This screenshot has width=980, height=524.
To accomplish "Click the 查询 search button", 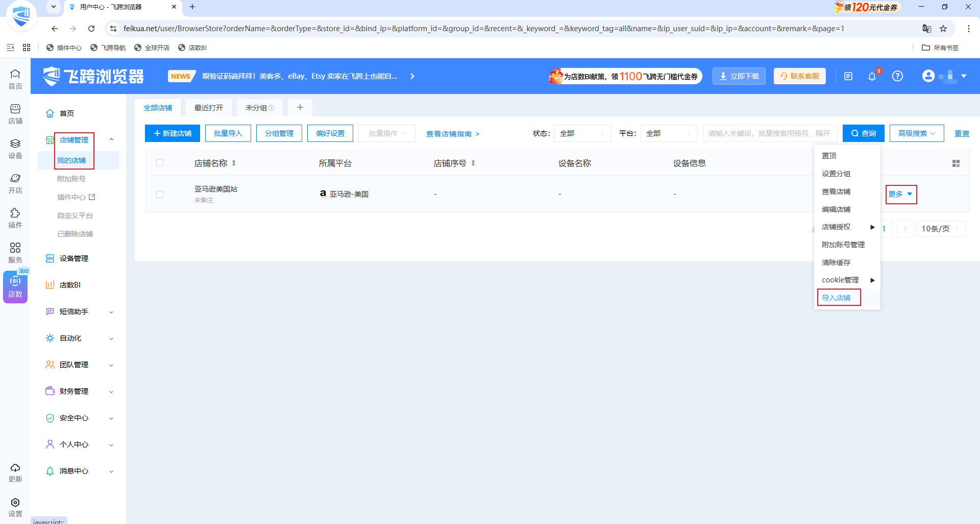I will 863,133.
